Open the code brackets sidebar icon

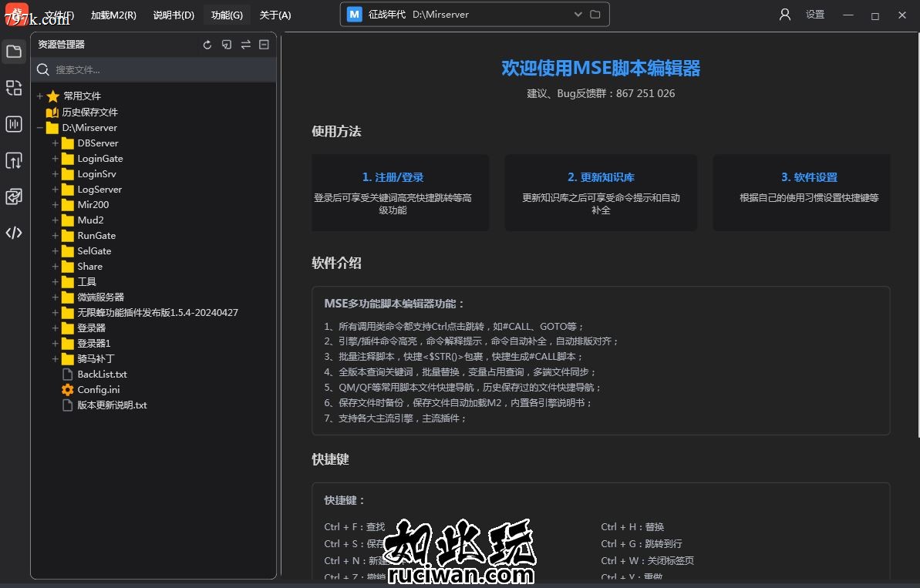pos(14,233)
